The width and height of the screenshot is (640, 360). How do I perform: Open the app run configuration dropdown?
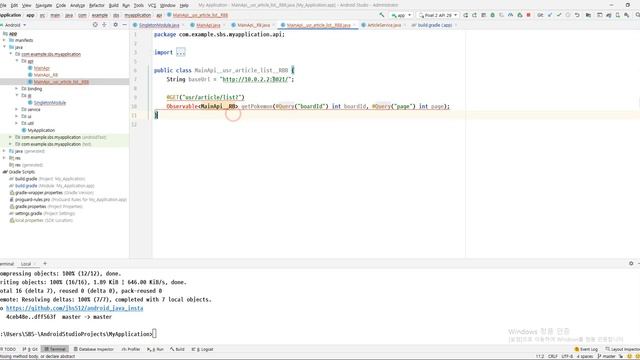(401, 15)
